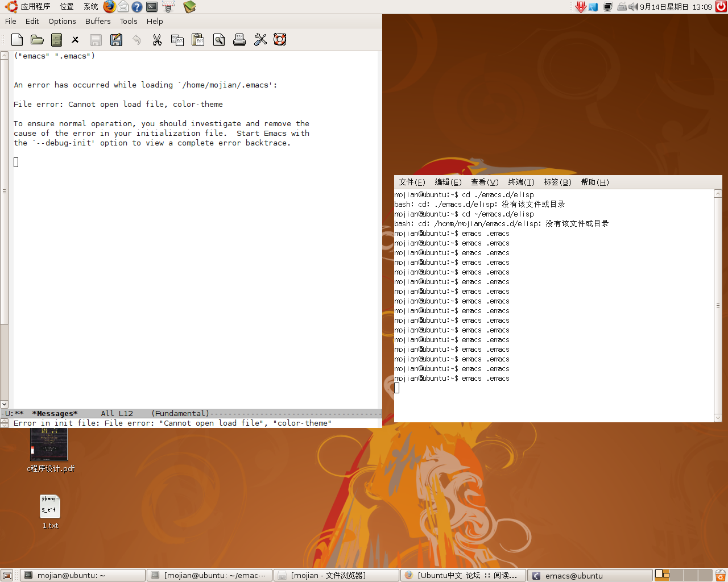Open the Emacs Buffers menu

pos(98,21)
